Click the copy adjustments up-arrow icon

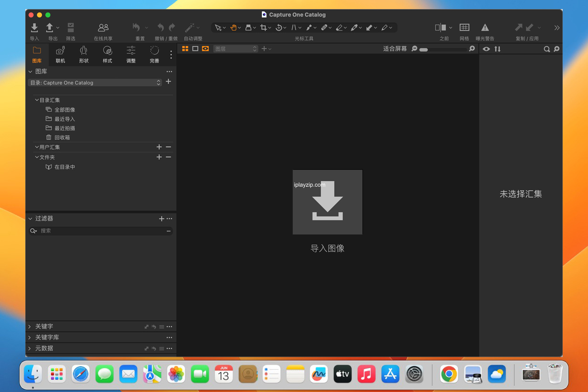(x=519, y=28)
